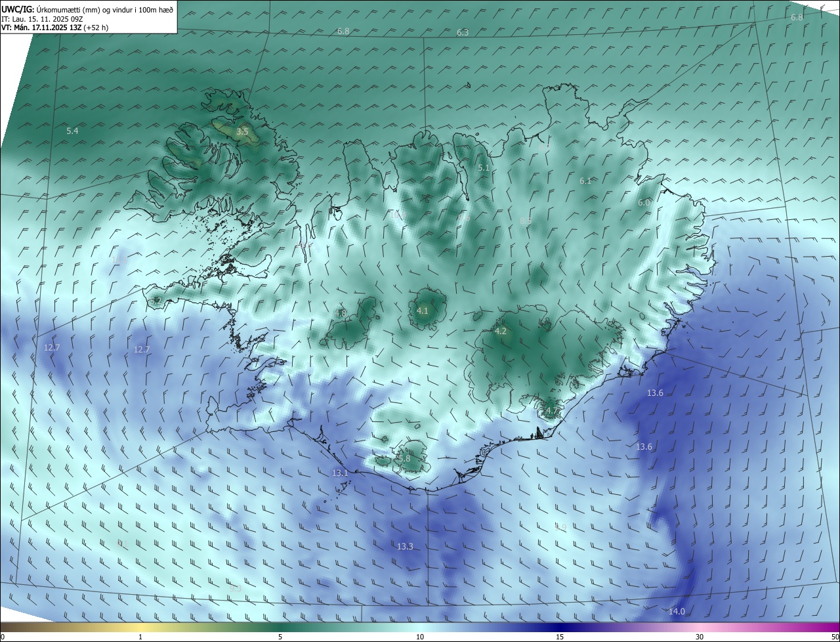Viewport: 840px width, 642px height.
Task: Click the 13.3 value label
Action: (405, 547)
